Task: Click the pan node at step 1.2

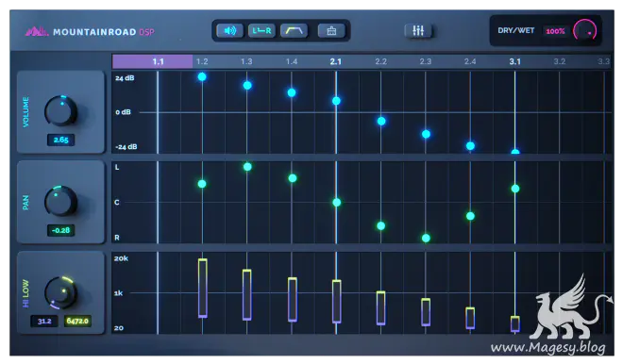Action: pyautogui.click(x=202, y=184)
